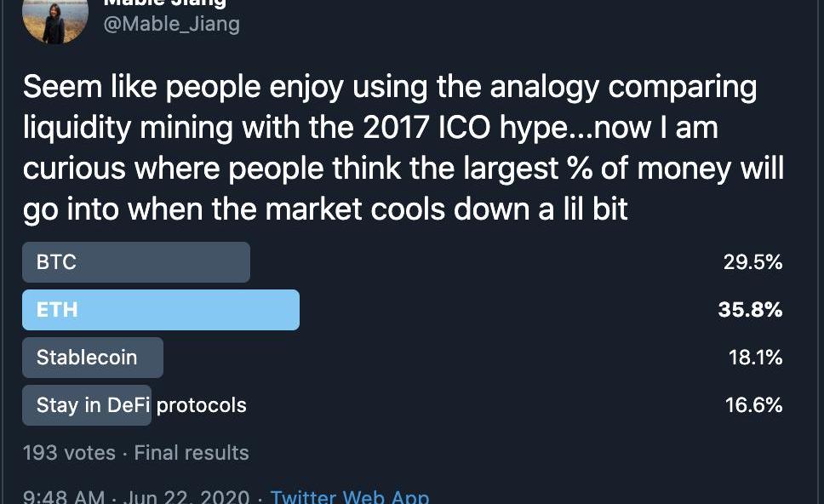
Task: Click the 18.1% Stablecoin result
Action: click(755, 358)
